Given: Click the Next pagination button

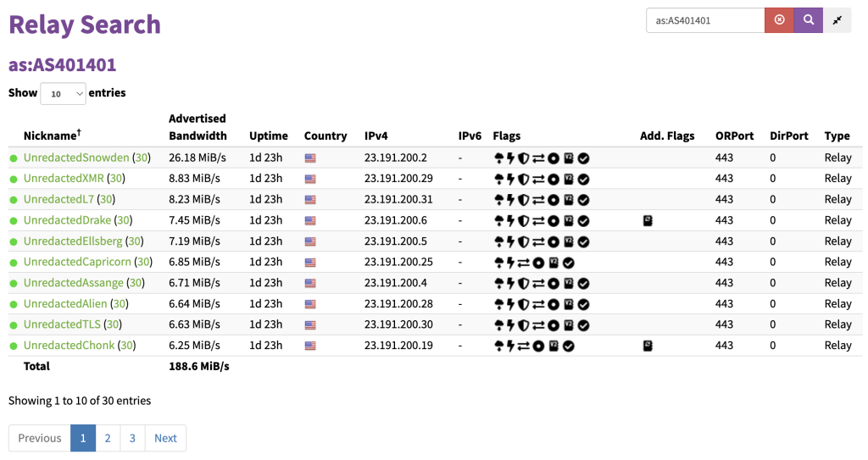Looking at the screenshot, I should (x=165, y=438).
